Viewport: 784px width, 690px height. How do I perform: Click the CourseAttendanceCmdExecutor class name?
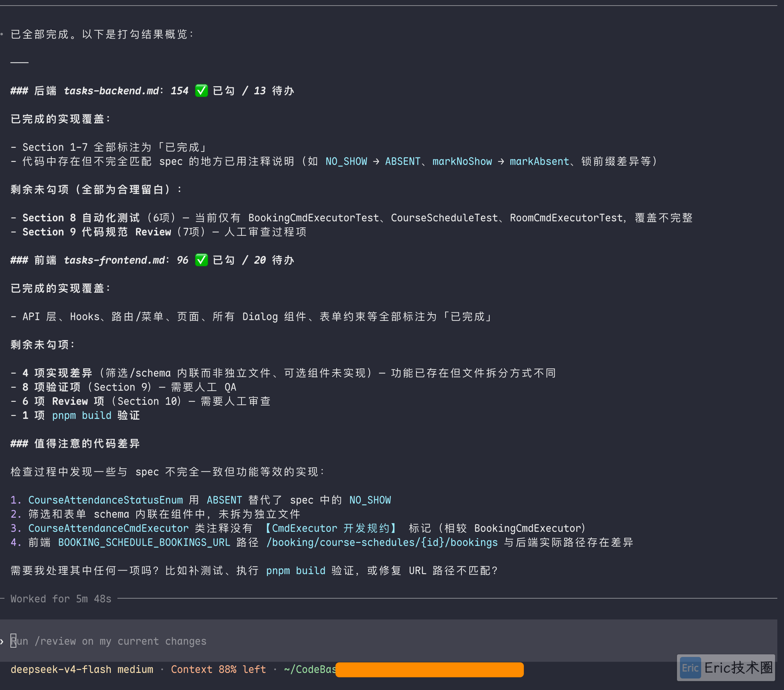pos(108,528)
